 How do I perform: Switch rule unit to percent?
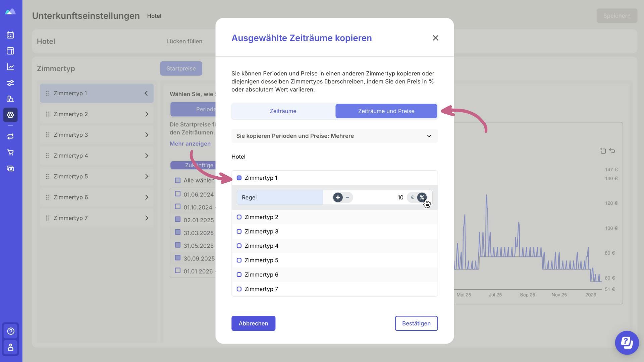tap(422, 197)
